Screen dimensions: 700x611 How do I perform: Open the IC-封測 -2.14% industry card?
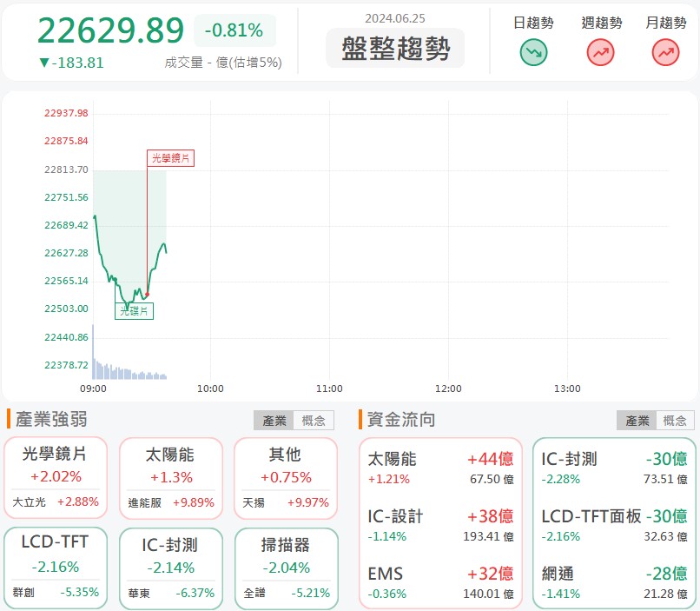point(171,568)
